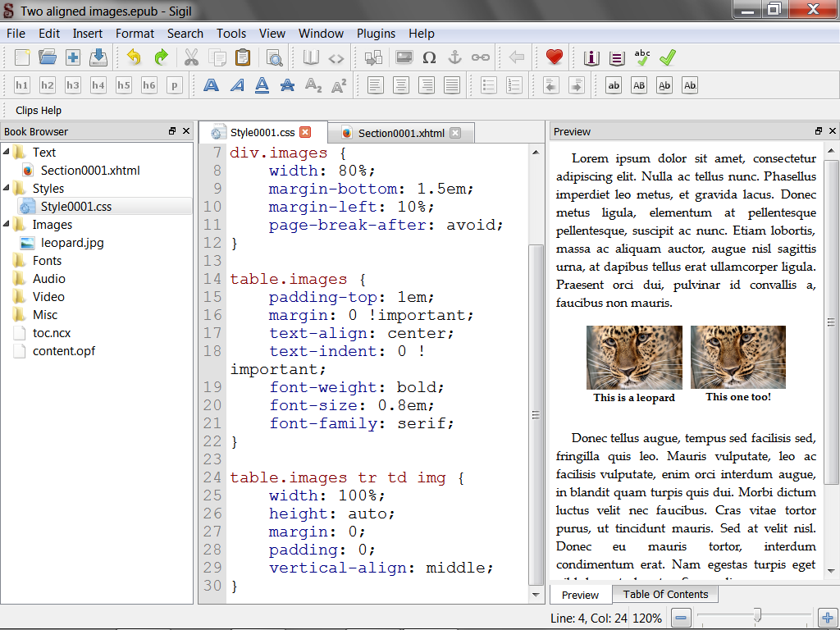Close the Section0001.xhtml tab
This screenshot has width=840, height=630.
click(455, 133)
